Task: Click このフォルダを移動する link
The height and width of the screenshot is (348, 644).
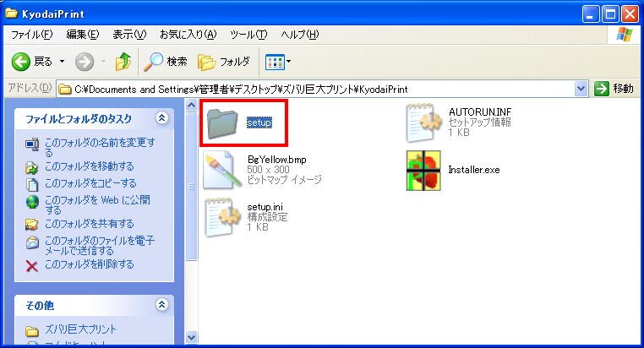Action: pos(89,166)
